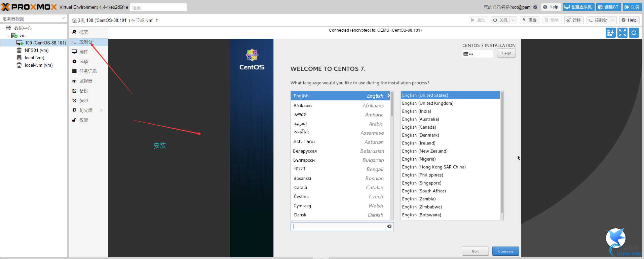Select Dansk language row

[340, 215]
